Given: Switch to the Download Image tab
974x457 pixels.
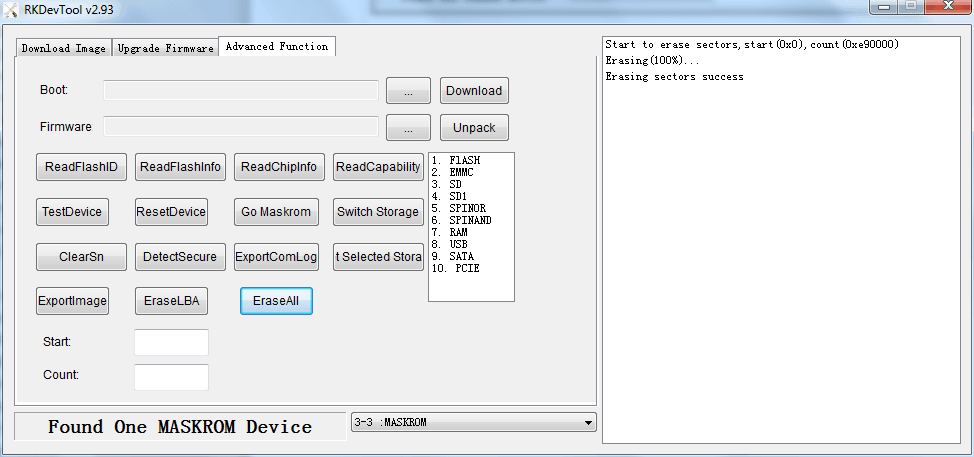Looking at the screenshot, I should (x=63, y=48).
